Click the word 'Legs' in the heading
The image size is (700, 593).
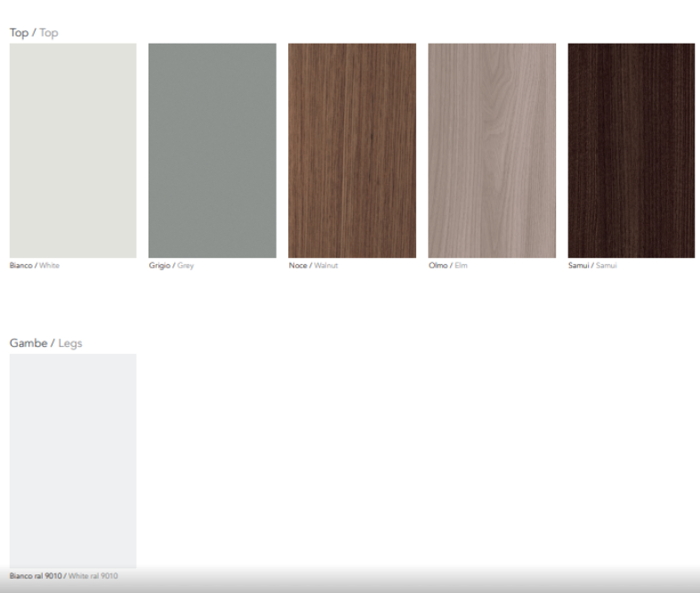70,343
